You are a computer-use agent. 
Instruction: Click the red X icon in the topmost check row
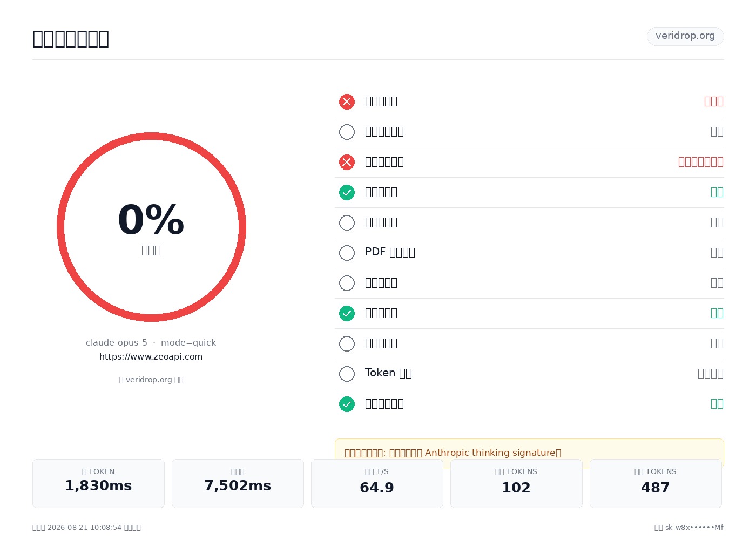click(347, 102)
